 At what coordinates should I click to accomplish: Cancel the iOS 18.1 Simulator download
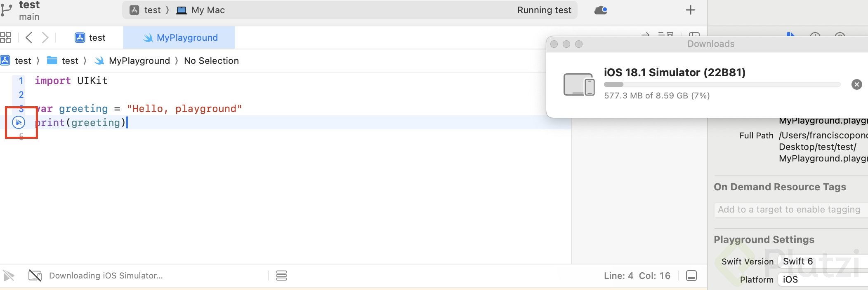coord(856,84)
